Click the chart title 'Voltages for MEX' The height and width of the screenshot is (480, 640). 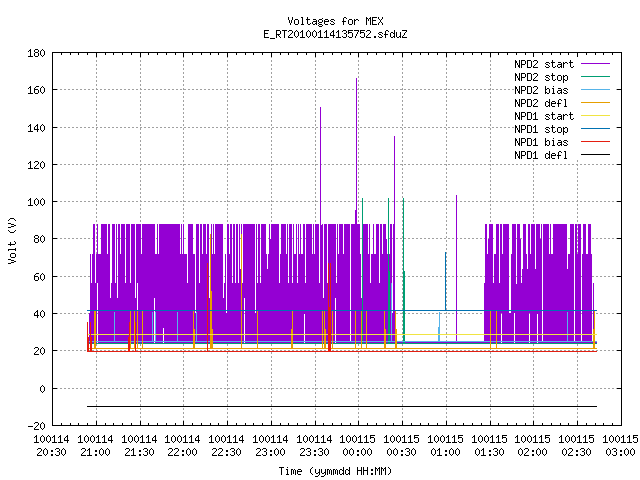(335, 21)
